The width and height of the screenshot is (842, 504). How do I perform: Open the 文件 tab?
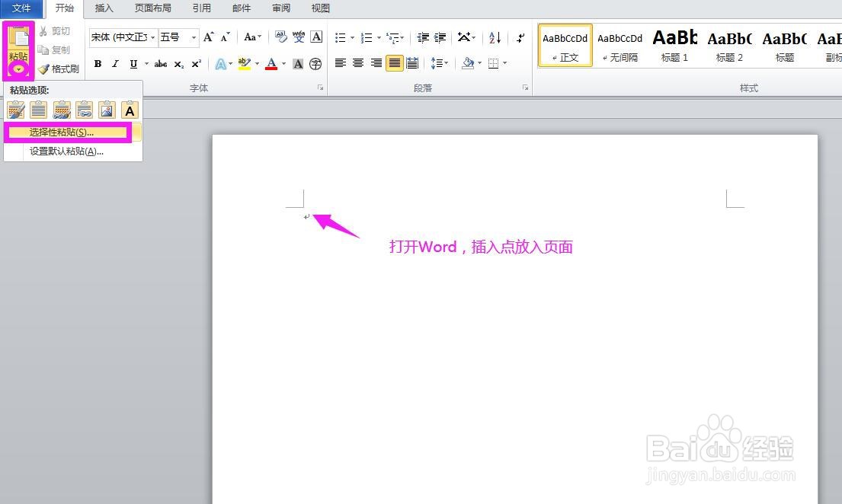(21, 8)
